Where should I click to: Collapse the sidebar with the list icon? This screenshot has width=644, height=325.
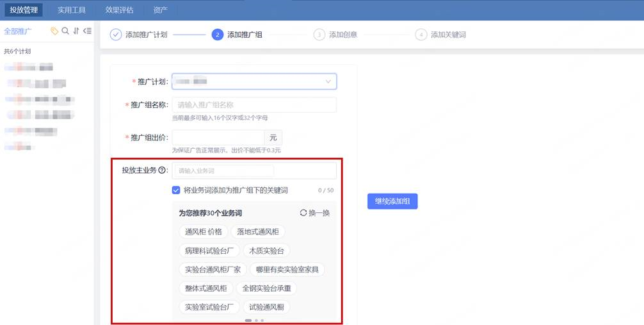pyautogui.click(x=87, y=31)
